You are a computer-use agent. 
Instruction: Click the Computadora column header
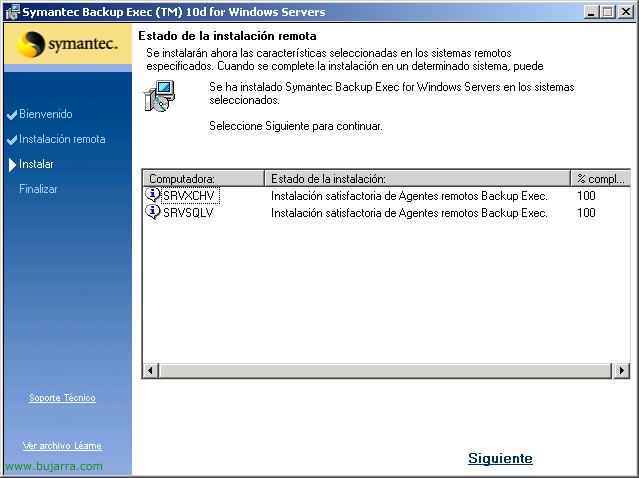coord(204,178)
